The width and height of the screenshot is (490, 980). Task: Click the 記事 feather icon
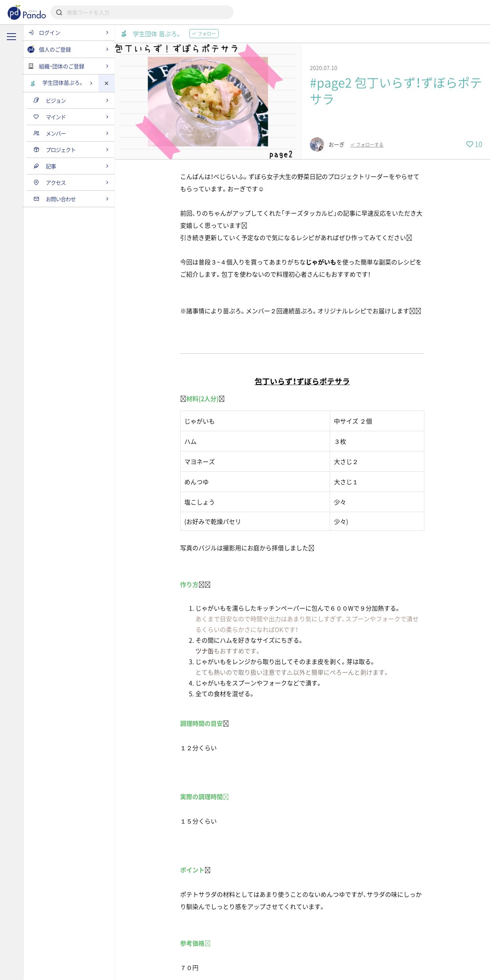[36, 166]
